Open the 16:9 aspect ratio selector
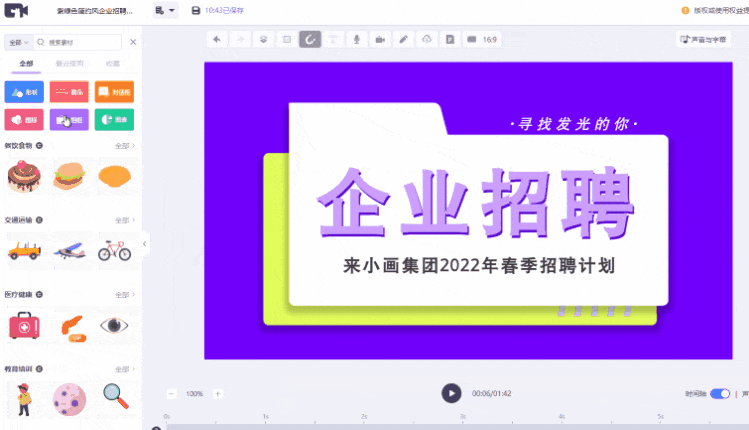The image size is (749, 430). pos(482,40)
